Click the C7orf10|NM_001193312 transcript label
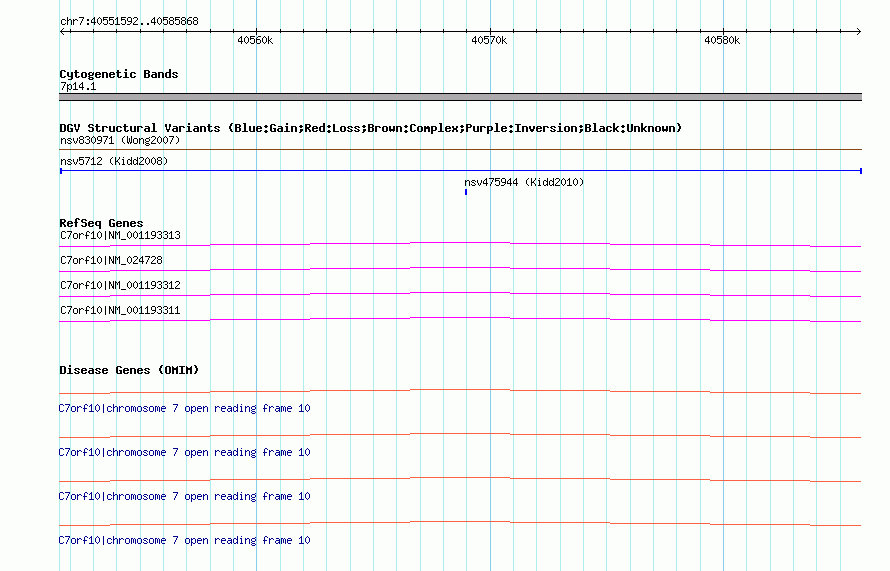The width and height of the screenshot is (890, 571). [120, 285]
